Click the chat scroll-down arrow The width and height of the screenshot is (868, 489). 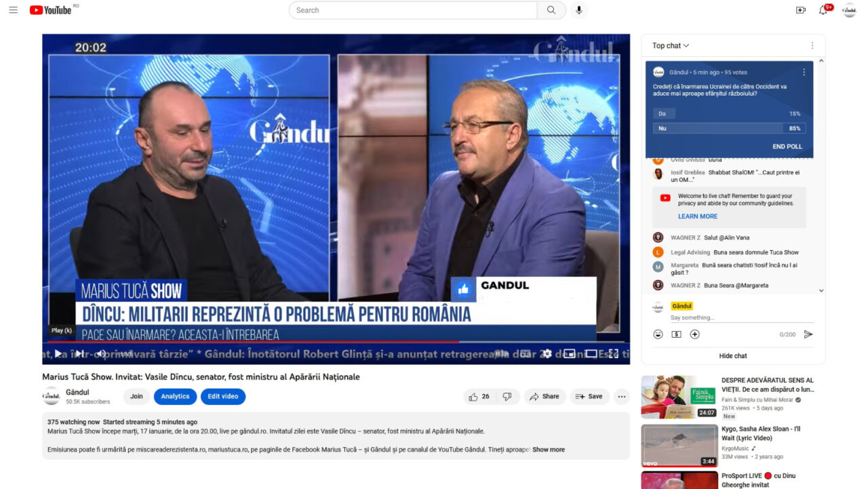821,290
